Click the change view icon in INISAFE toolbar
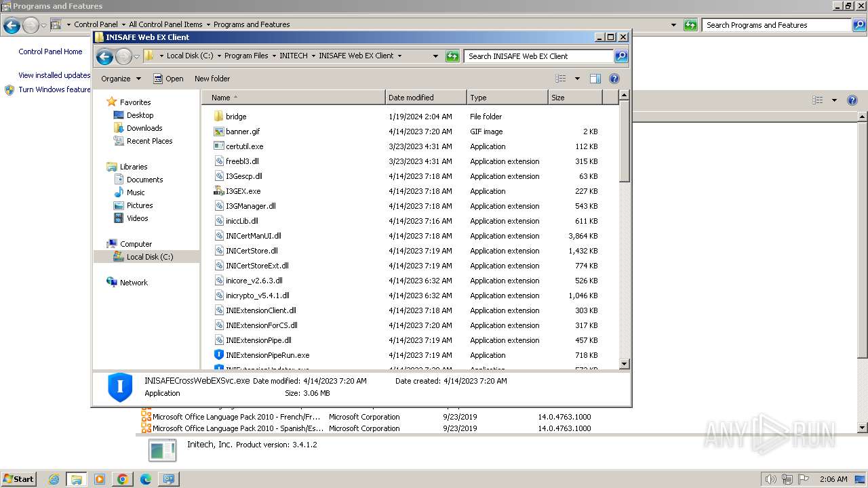The image size is (868, 488). point(561,79)
